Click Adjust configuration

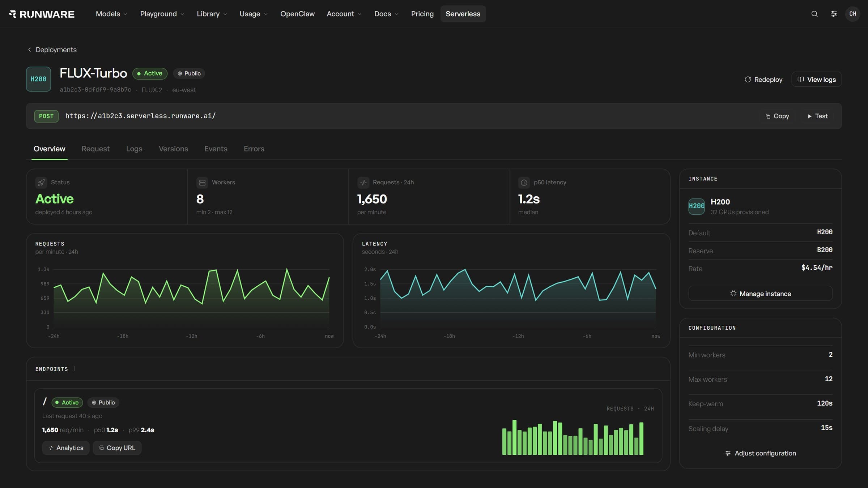[760, 453]
